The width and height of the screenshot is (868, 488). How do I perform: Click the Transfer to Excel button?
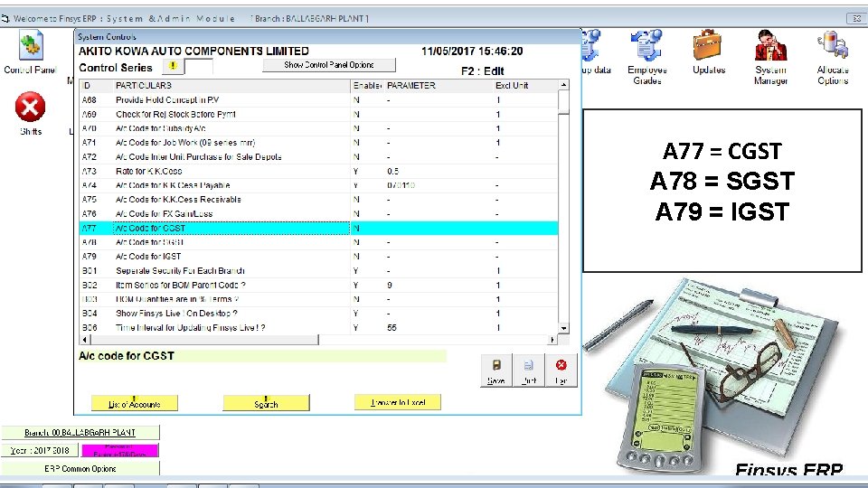click(x=398, y=402)
